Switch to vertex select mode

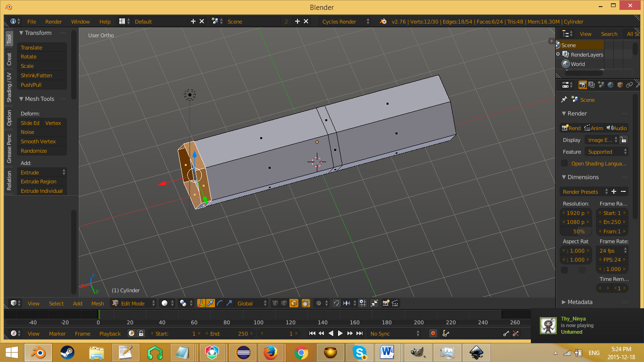pyautogui.click(x=275, y=303)
